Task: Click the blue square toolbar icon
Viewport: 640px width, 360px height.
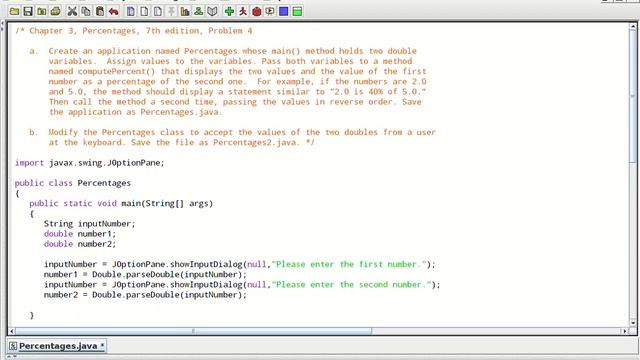Action: [x=284, y=11]
